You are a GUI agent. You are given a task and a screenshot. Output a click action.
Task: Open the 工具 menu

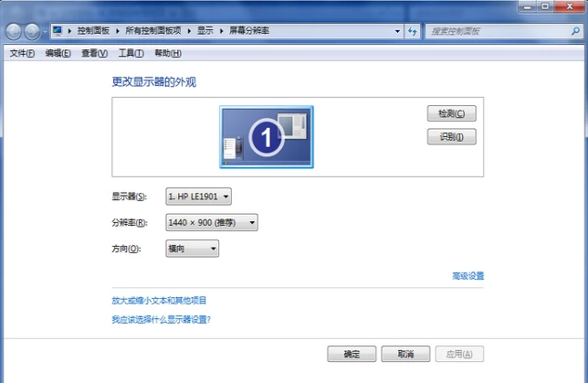click(x=131, y=53)
